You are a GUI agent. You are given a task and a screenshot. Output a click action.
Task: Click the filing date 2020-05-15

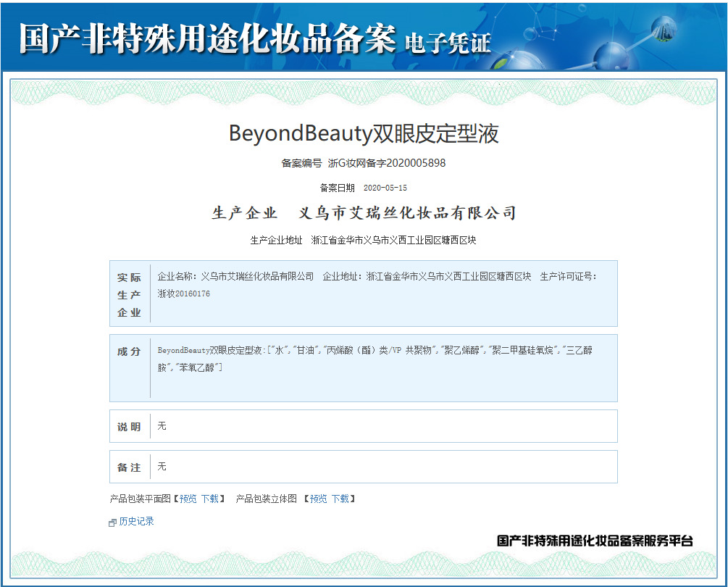tap(385, 188)
